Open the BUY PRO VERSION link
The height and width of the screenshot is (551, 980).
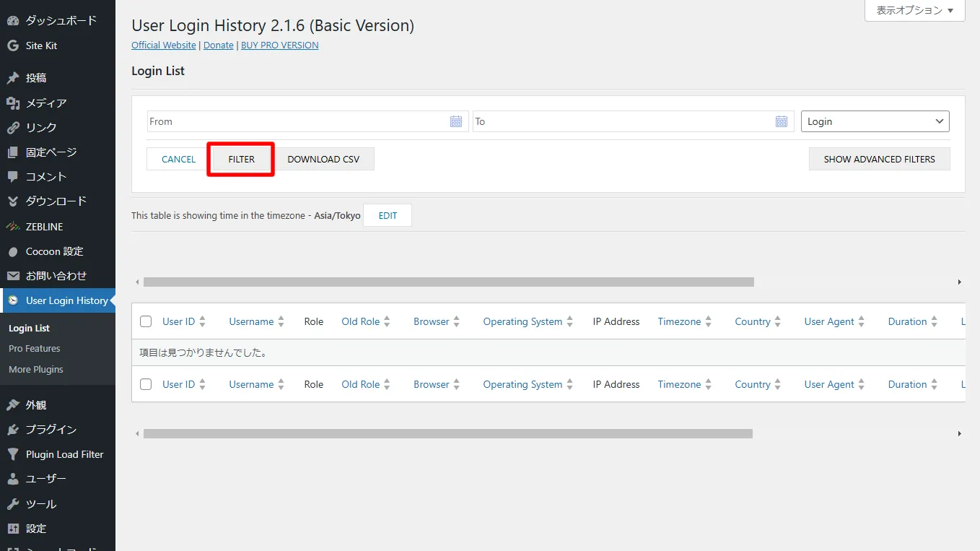[280, 45]
